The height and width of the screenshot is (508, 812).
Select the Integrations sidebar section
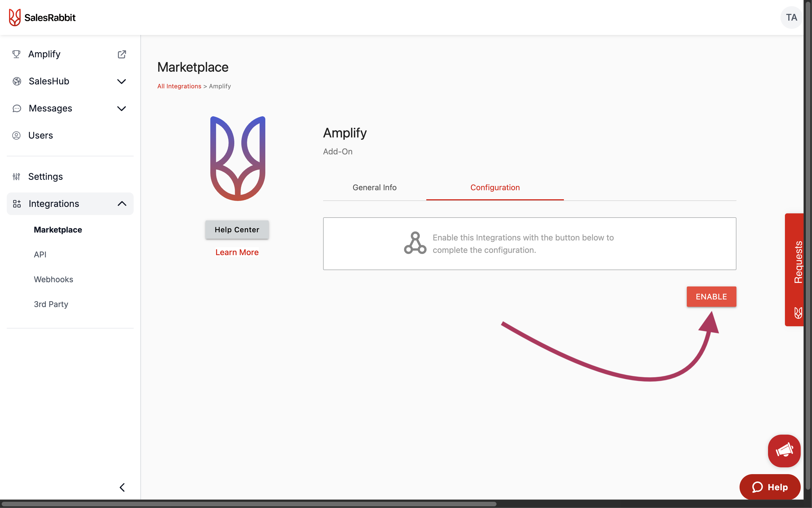(x=70, y=203)
